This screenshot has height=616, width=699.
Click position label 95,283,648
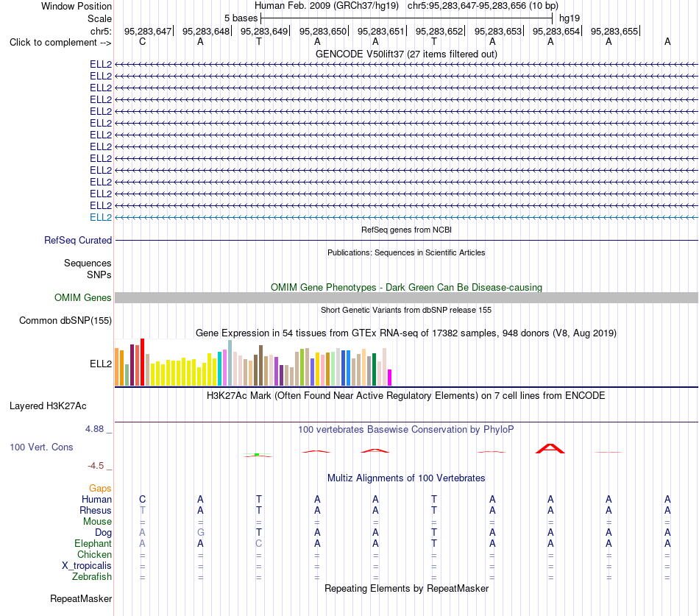pyautogui.click(x=206, y=31)
